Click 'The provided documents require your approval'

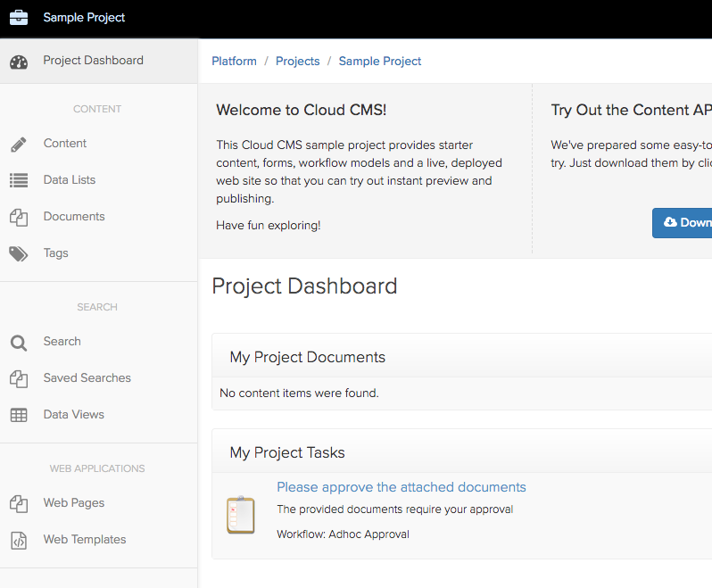[x=395, y=509]
